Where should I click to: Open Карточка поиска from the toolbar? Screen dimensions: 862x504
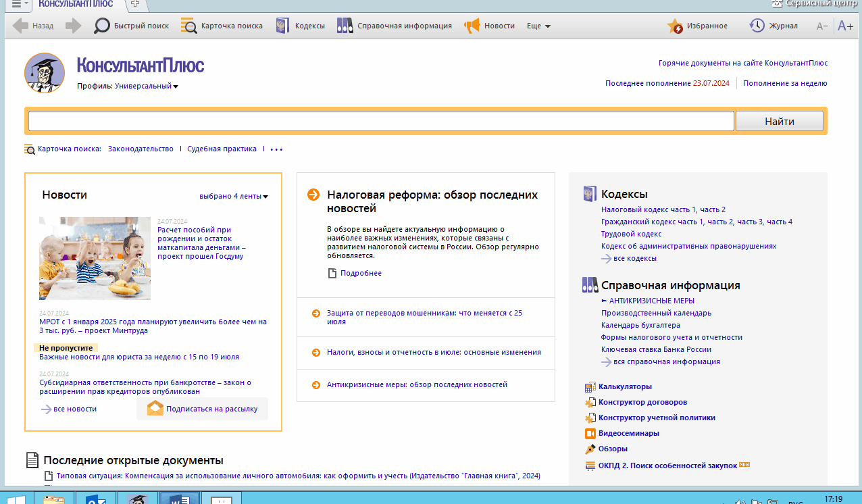click(x=222, y=26)
